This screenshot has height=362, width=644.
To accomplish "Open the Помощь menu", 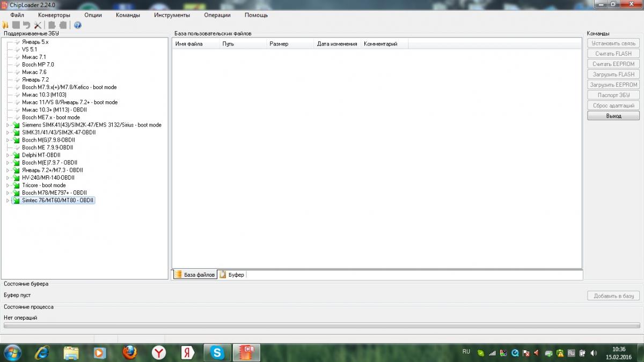I will pyautogui.click(x=256, y=15).
